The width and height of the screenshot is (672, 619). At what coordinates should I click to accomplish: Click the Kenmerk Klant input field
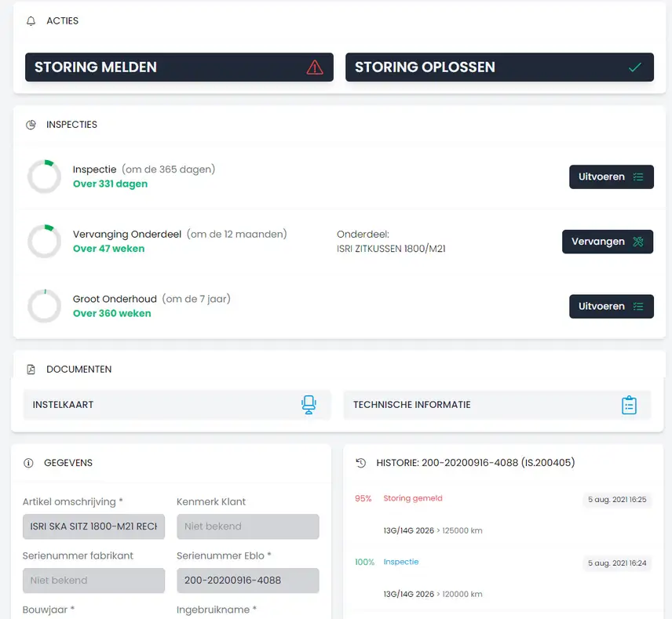pyautogui.click(x=247, y=526)
